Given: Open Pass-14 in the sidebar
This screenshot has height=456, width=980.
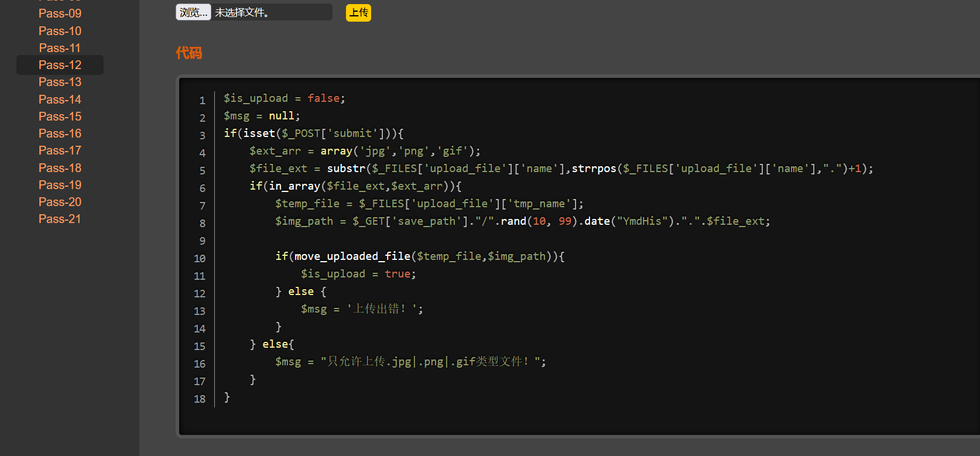Looking at the screenshot, I should (x=60, y=100).
